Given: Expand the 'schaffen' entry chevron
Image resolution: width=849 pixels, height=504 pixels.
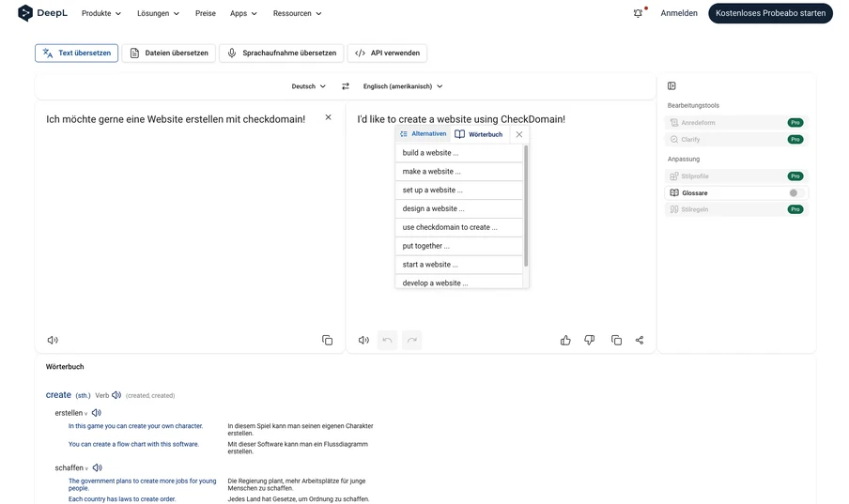Looking at the screenshot, I should point(86,469).
